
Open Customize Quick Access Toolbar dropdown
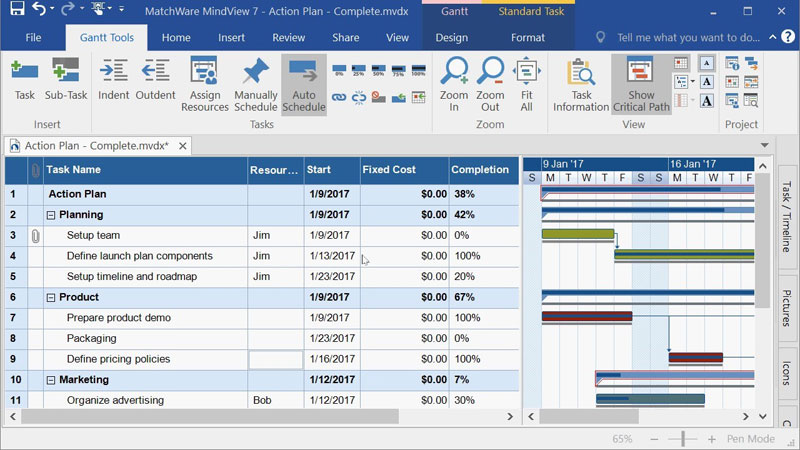[x=121, y=9]
